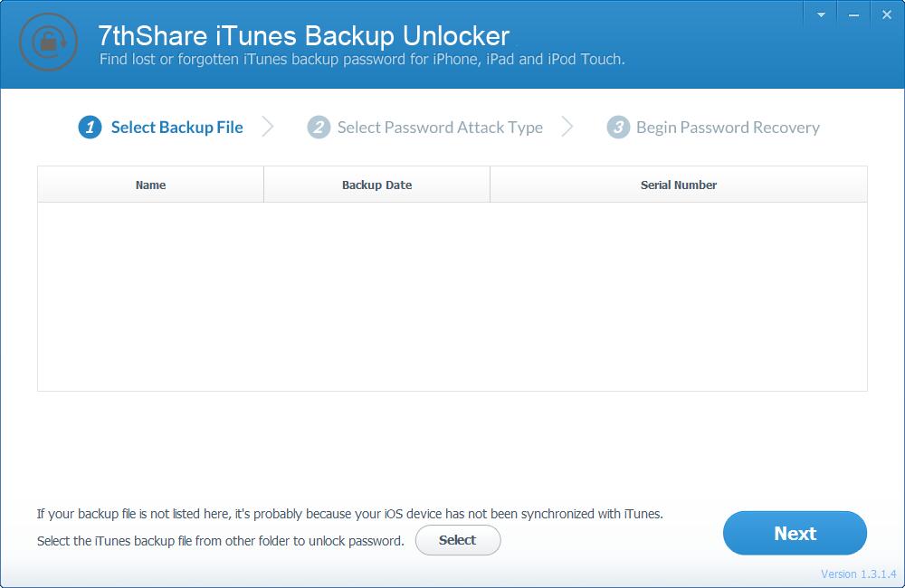Click the Serial Number column header
Image resolution: width=905 pixels, height=588 pixels.
coord(679,185)
